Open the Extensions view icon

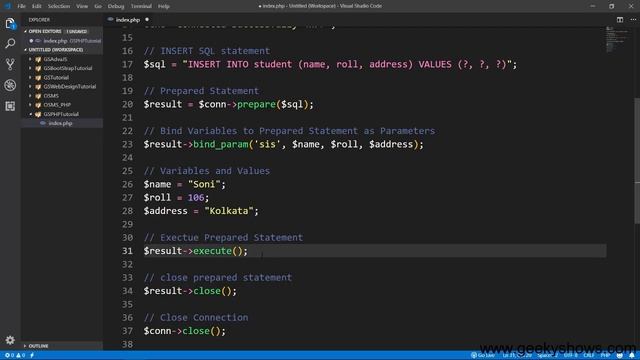(x=10, y=106)
